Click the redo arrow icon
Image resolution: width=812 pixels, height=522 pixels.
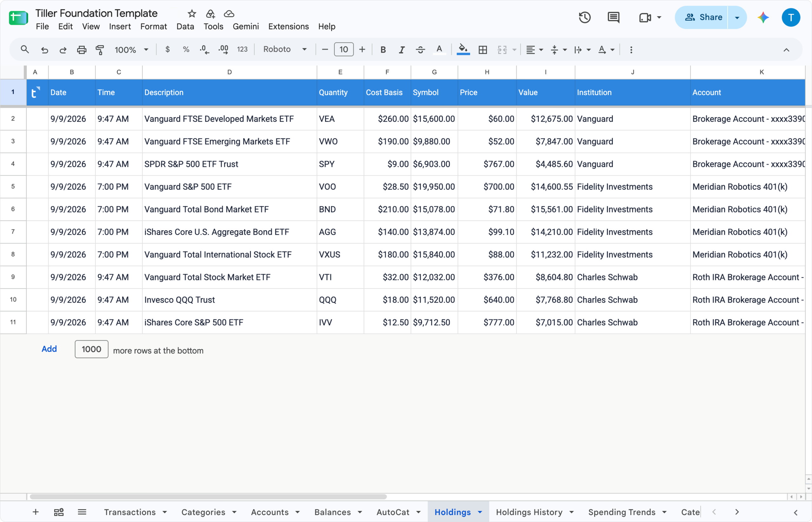pyautogui.click(x=63, y=50)
